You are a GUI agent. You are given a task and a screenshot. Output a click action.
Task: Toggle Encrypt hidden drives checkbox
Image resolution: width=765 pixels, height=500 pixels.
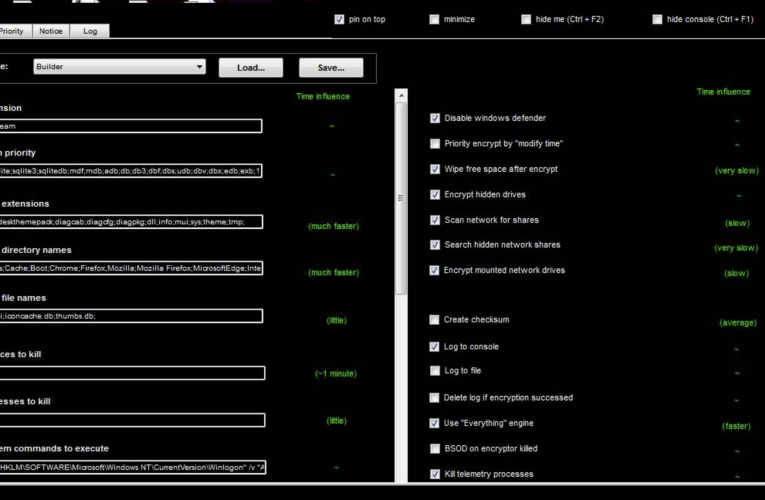(x=435, y=195)
